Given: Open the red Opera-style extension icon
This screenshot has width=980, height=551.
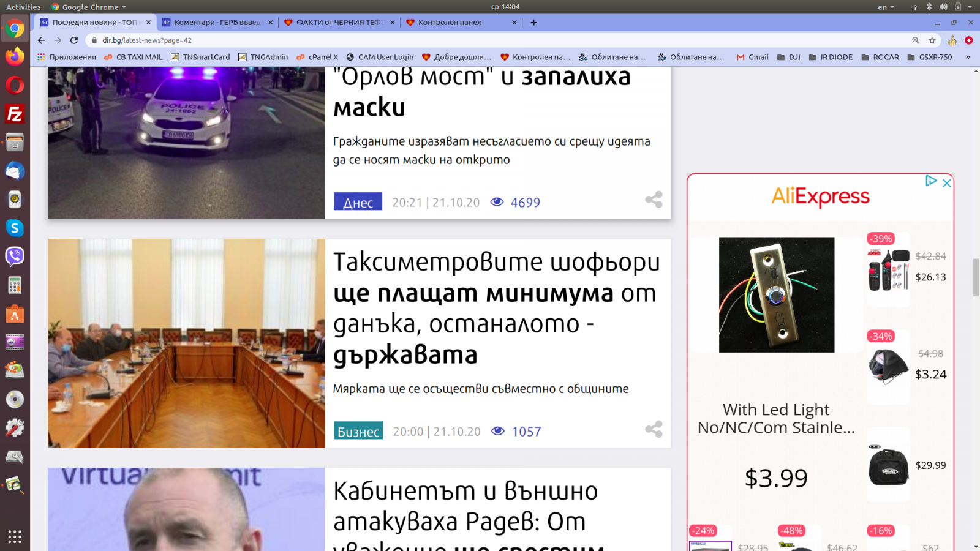Looking at the screenshot, I should click(x=968, y=40).
